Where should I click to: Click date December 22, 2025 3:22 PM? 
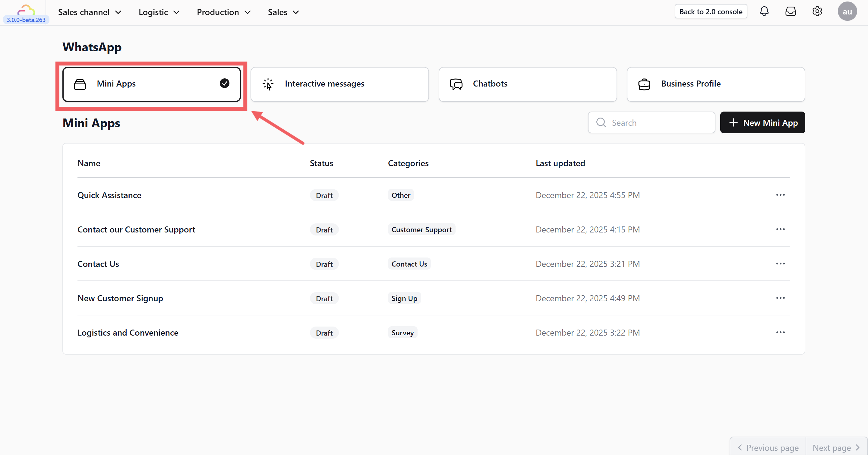point(588,333)
